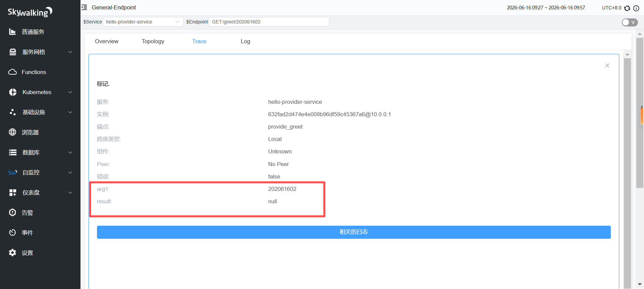Viewport: 644px width, 289px height.
Task: Click the 事件 clock icon
Action: pyautogui.click(x=12, y=233)
